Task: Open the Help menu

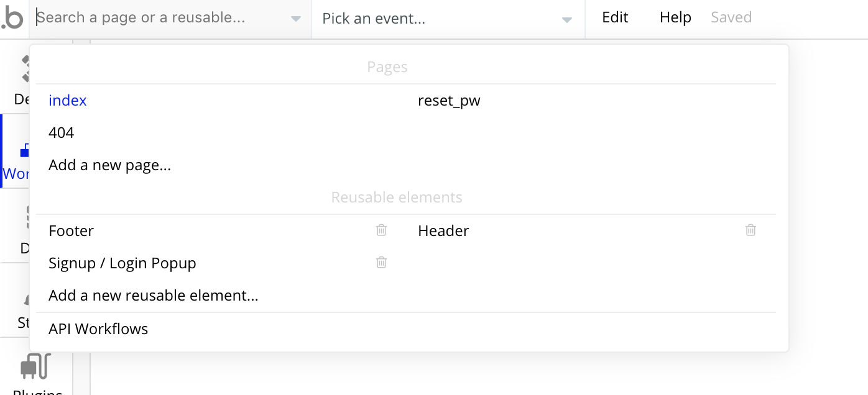Action: tap(675, 17)
